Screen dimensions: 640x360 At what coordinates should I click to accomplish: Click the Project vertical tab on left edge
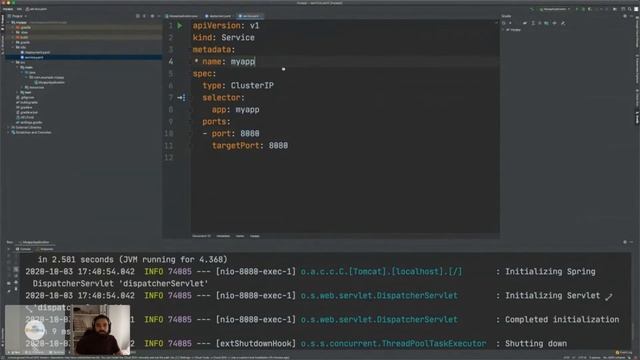pos(2,23)
